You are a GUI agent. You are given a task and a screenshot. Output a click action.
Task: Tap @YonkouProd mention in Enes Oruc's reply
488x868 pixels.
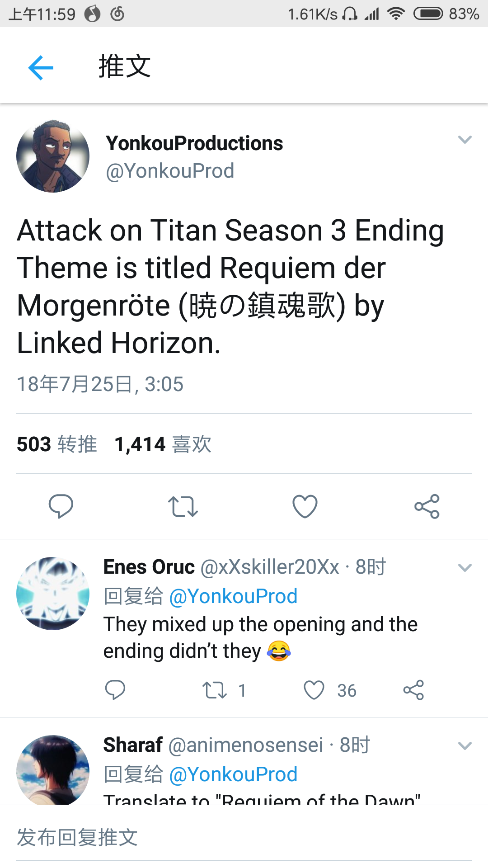pyautogui.click(x=233, y=596)
